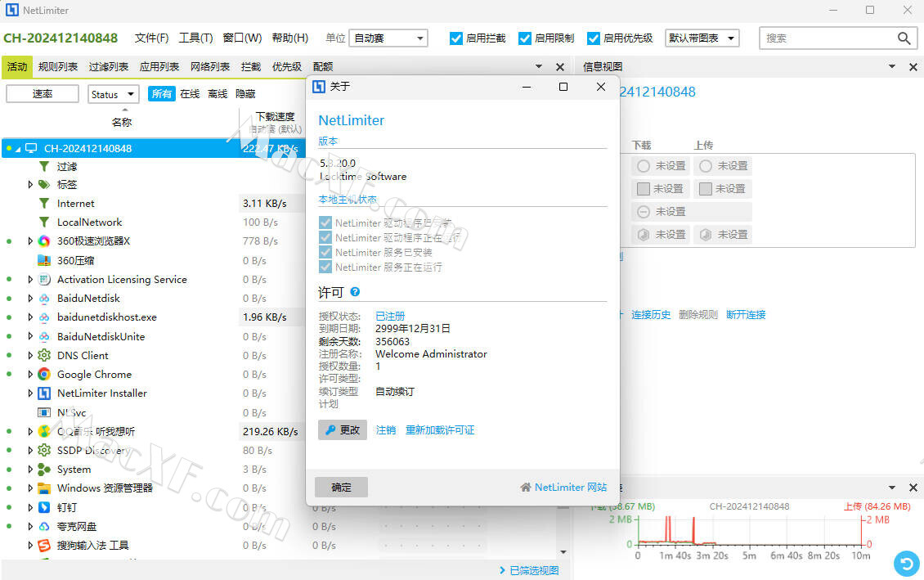Click the NetLimiter 服务已安装 checkbox
Viewport: 924px width, 580px height.
click(x=325, y=252)
